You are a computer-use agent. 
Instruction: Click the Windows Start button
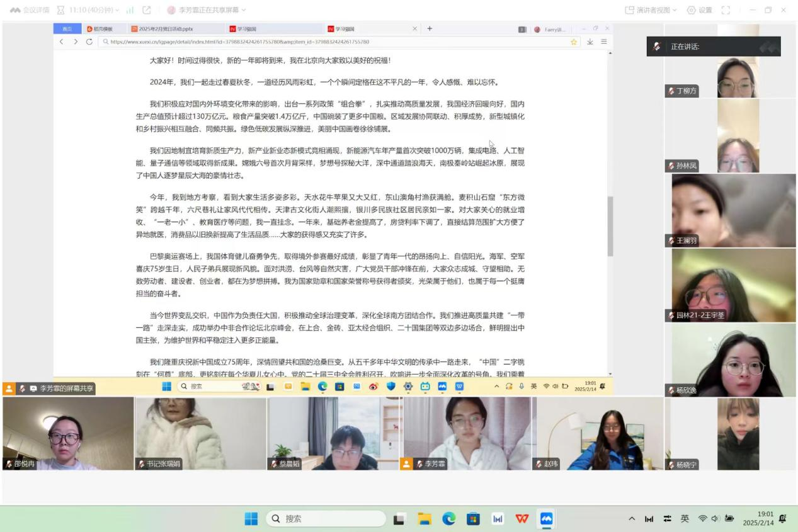coord(251,519)
